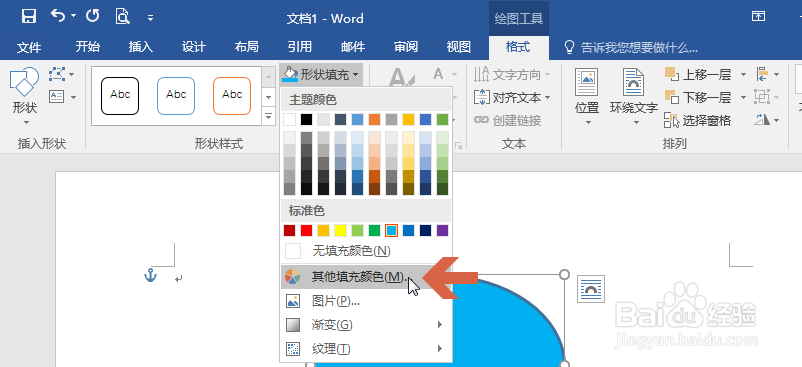This screenshot has width=802, height=367.
Task: Click Ribbon Display Options icon
Action: click(758, 16)
